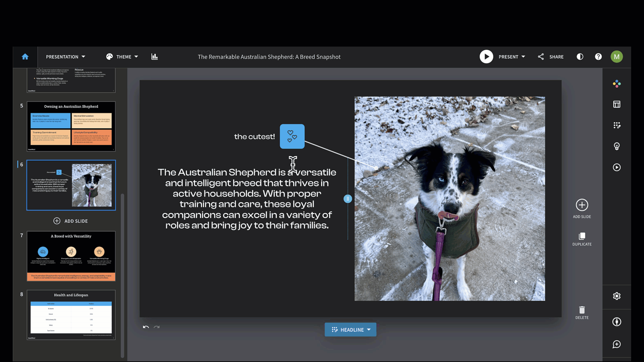Click the hearts icon callout on the slide

pyautogui.click(x=292, y=136)
